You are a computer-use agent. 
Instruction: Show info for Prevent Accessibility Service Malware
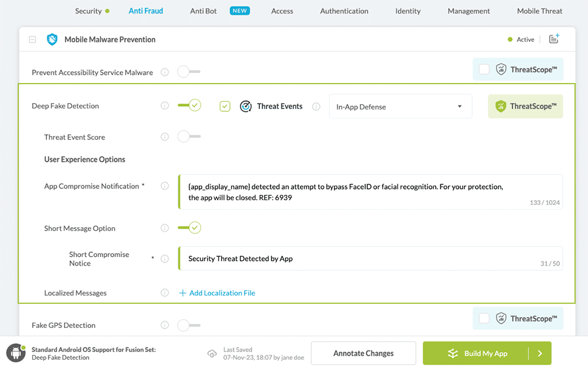165,72
